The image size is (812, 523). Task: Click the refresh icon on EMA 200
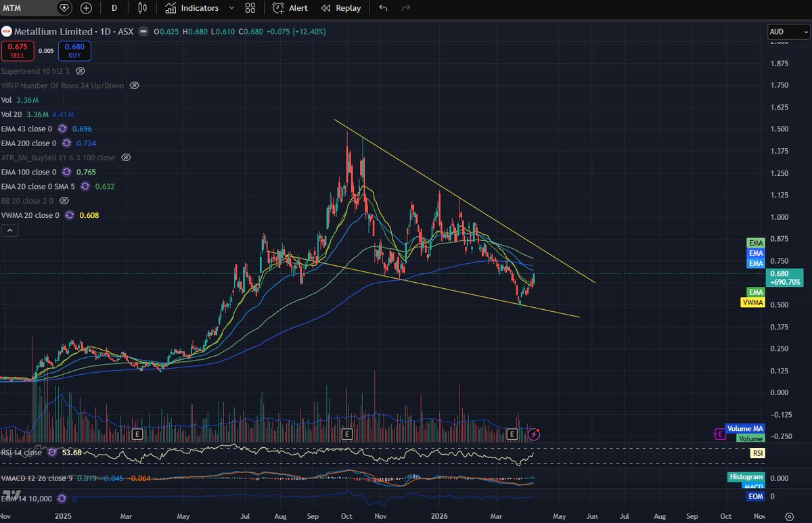(x=66, y=143)
